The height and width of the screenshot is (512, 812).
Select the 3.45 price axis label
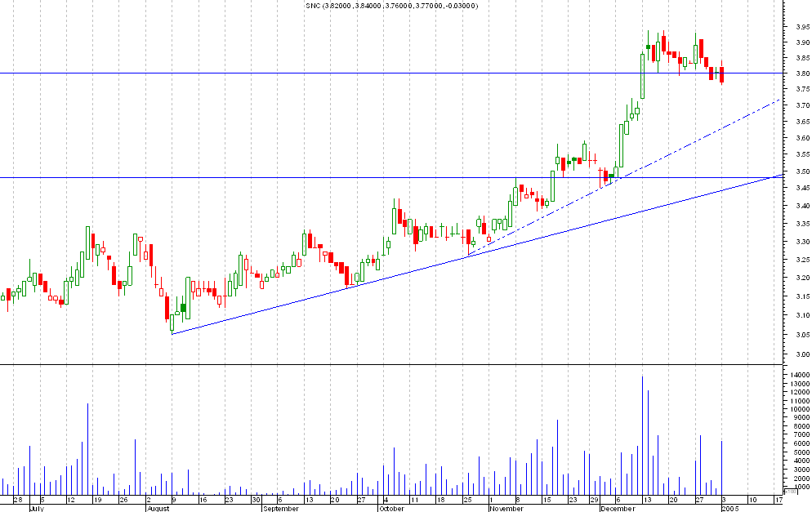pyautogui.click(x=803, y=188)
